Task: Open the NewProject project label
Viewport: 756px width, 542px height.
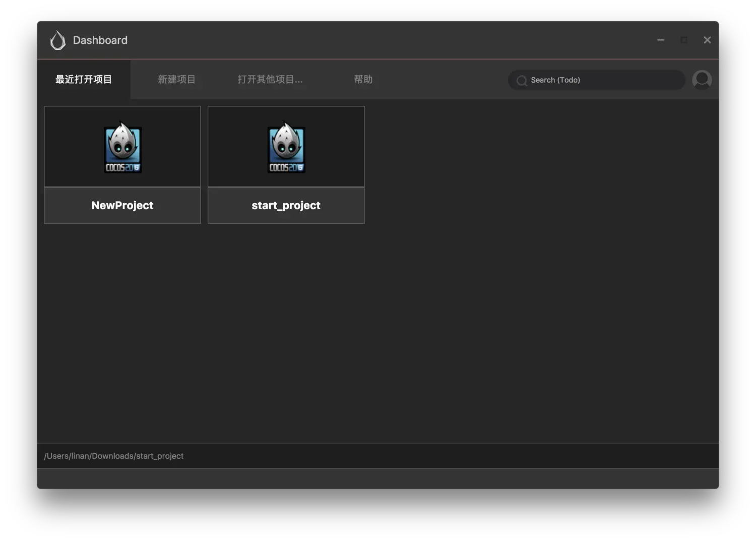Action: (x=122, y=205)
